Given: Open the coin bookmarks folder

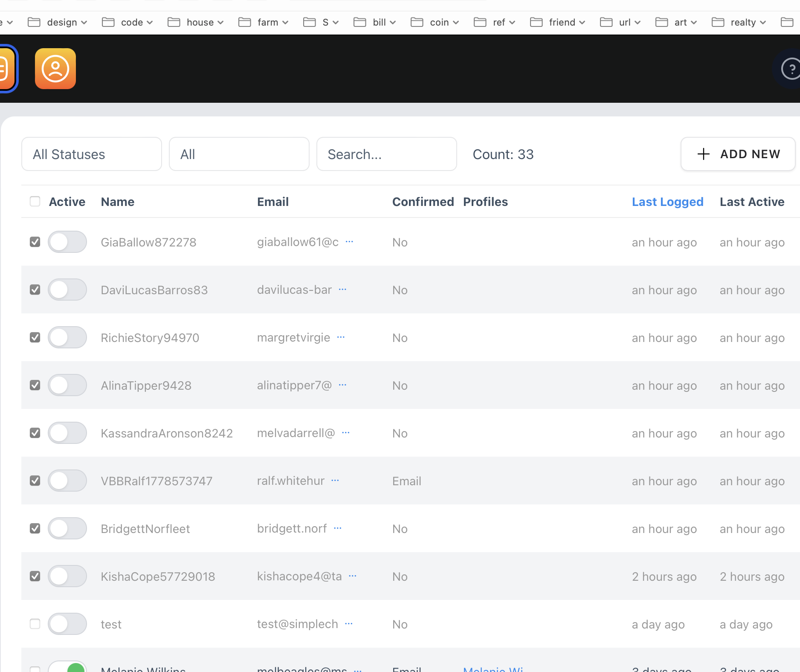Looking at the screenshot, I should [435, 22].
